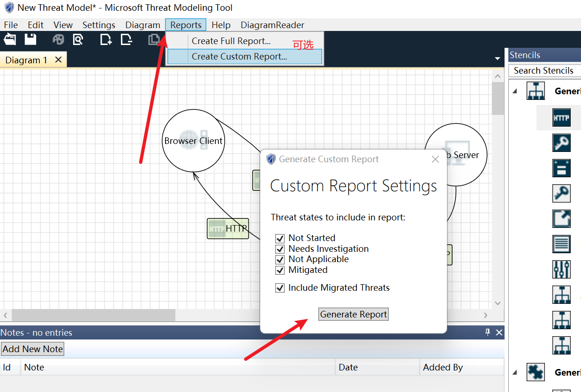
Task: Click the horizontal canvas scrollbar thumb
Action: tap(93, 315)
